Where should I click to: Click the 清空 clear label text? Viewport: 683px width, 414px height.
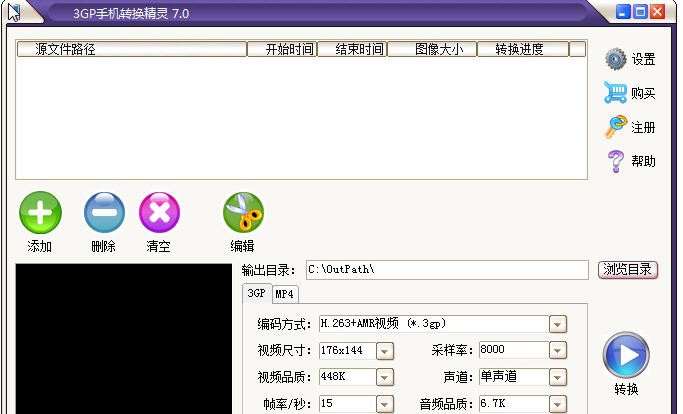point(159,246)
